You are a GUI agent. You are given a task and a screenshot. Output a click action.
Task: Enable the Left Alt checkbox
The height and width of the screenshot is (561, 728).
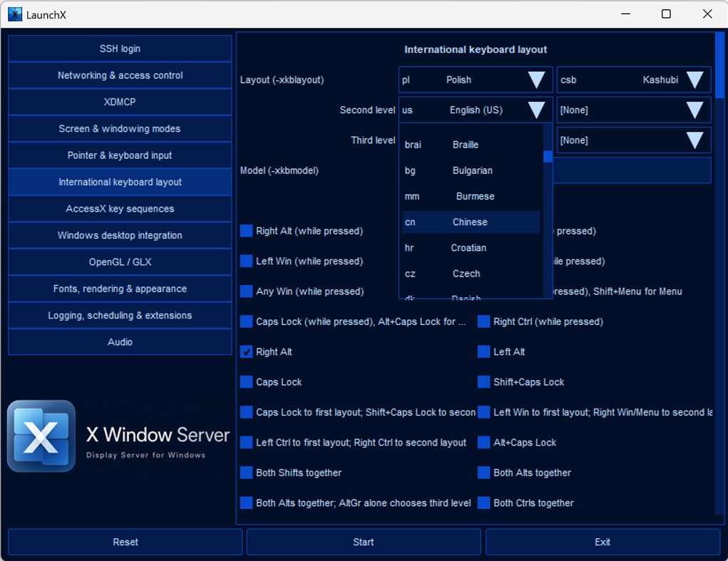point(483,351)
